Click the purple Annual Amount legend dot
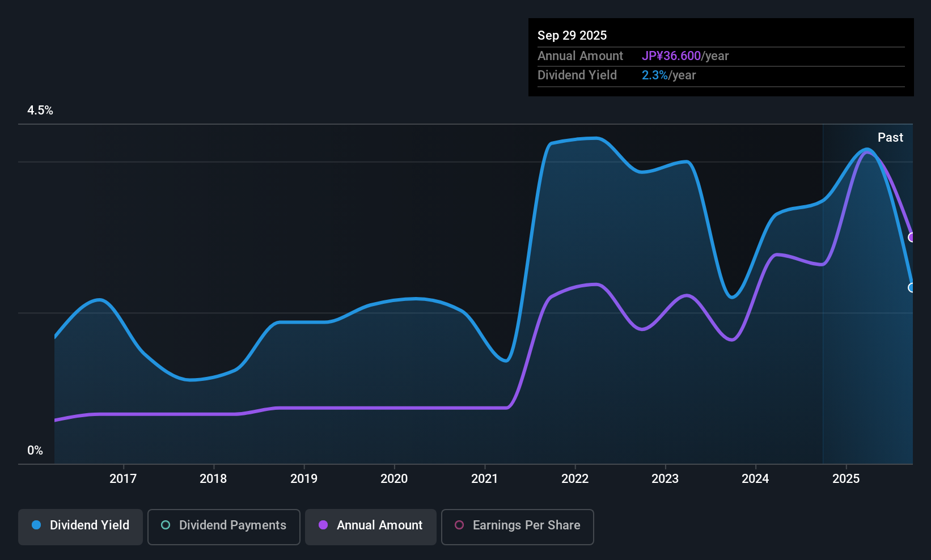This screenshot has width=931, height=560. (x=322, y=525)
